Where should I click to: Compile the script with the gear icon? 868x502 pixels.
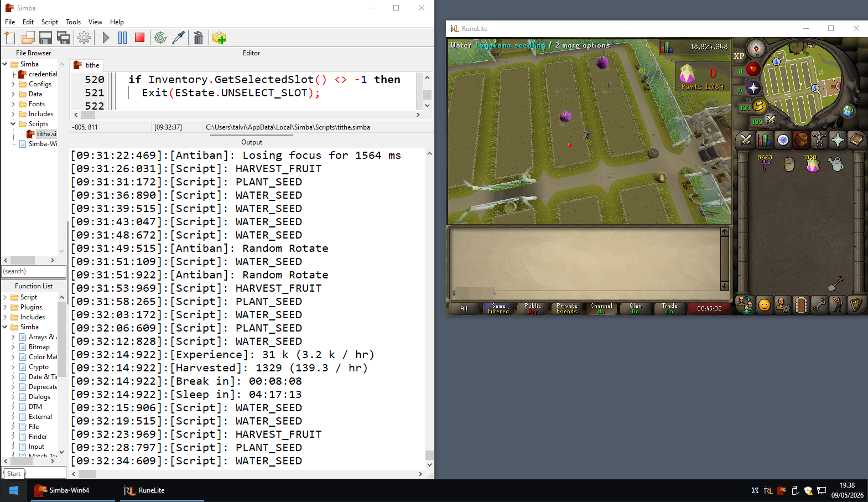[x=84, y=38]
